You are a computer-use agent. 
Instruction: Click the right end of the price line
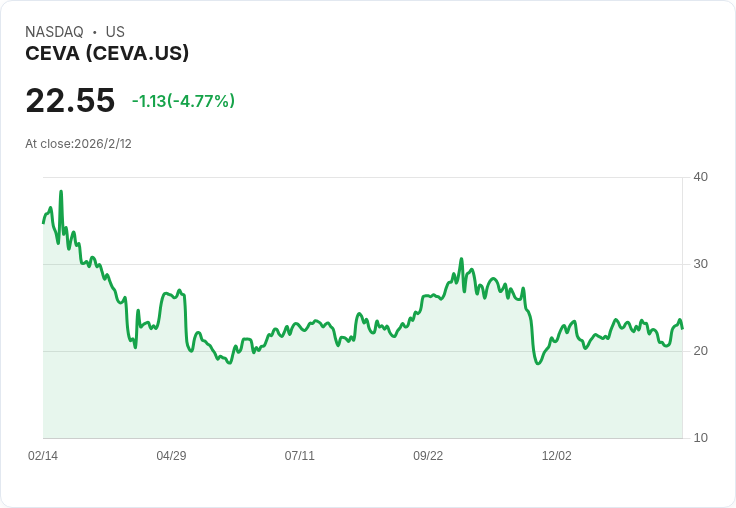point(683,328)
